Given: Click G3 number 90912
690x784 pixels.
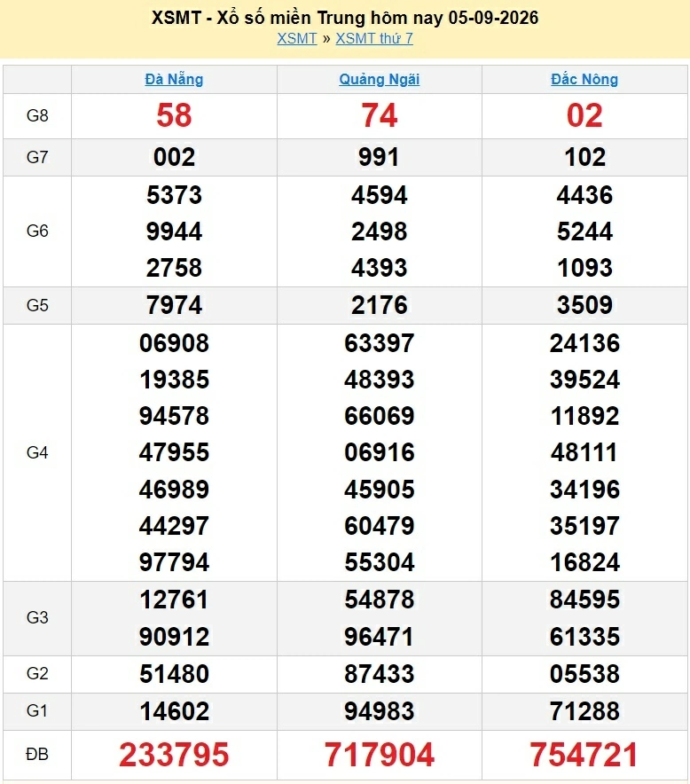Looking at the screenshot, I should (174, 637).
